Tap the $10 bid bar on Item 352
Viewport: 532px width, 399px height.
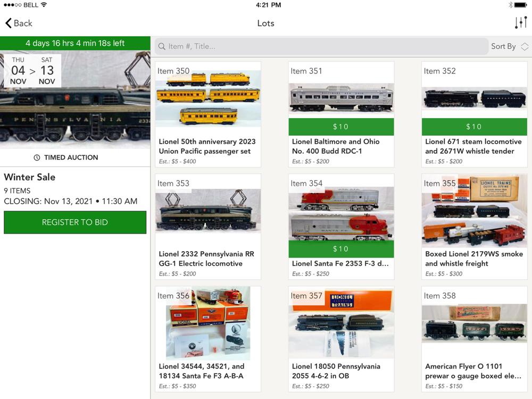pos(475,127)
